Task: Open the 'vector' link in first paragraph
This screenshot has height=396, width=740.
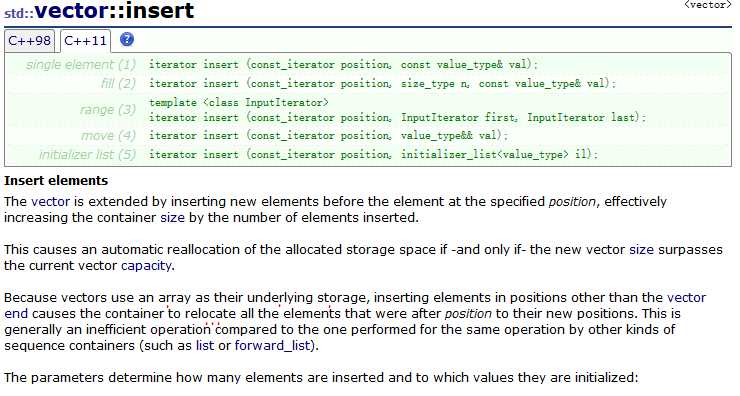Action: pyautogui.click(x=50, y=202)
